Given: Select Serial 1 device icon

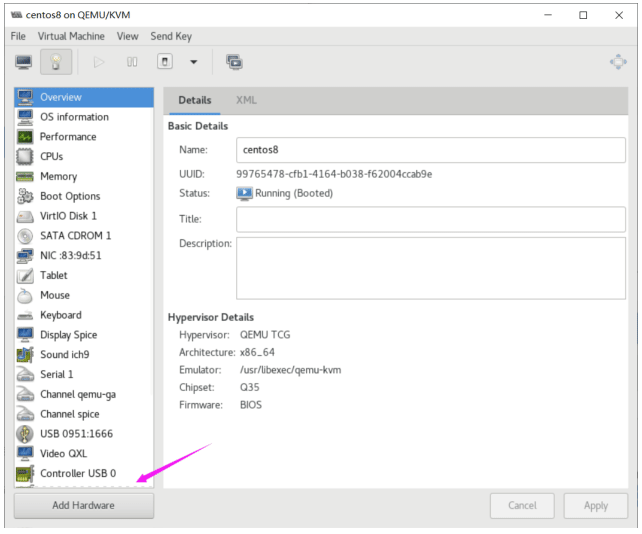Looking at the screenshot, I should point(25,375).
